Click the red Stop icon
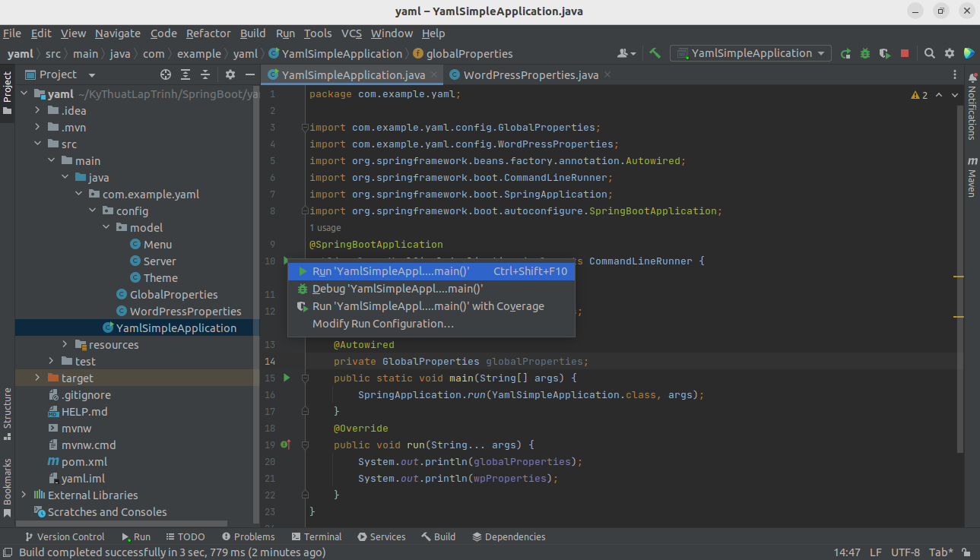The image size is (980, 560). (x=905, y=53)
